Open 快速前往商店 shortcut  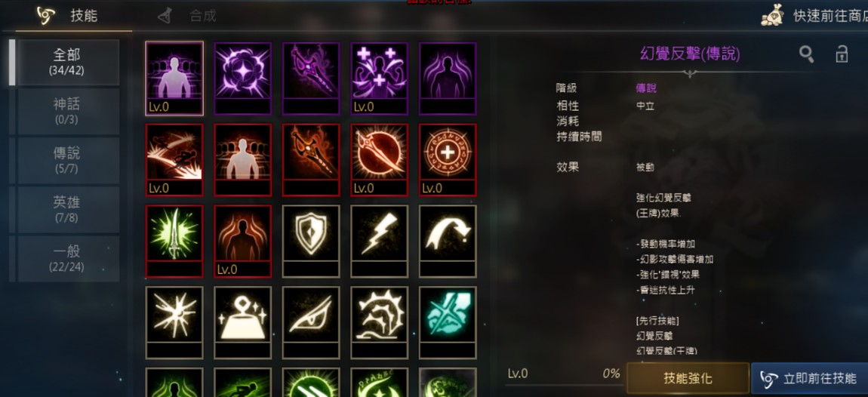(814, 16)
